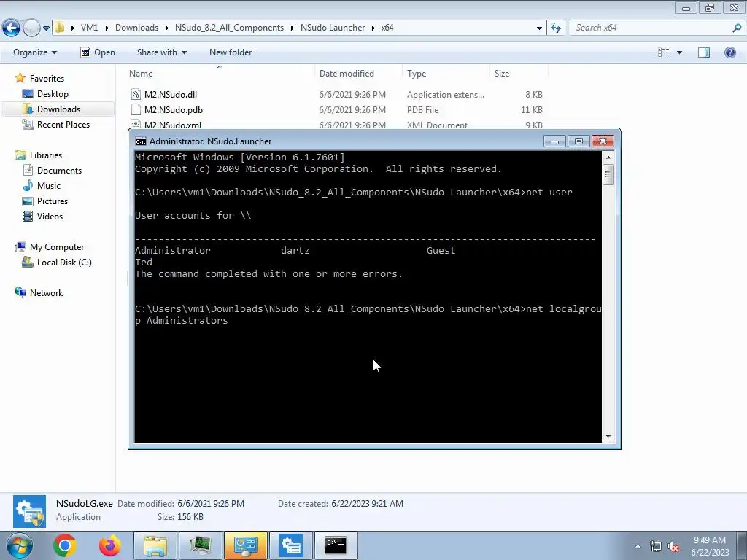Click the M2.NSudo.pdb file icon

136,109
